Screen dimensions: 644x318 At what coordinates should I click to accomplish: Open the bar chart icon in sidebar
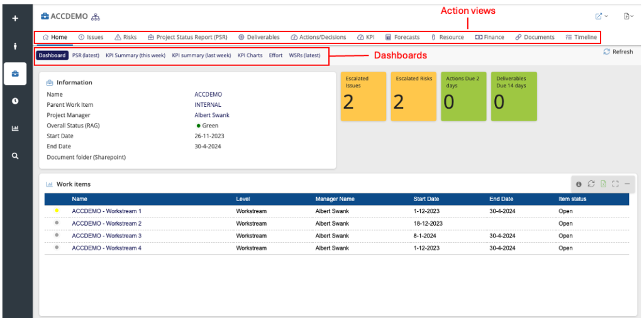[15, 128]
